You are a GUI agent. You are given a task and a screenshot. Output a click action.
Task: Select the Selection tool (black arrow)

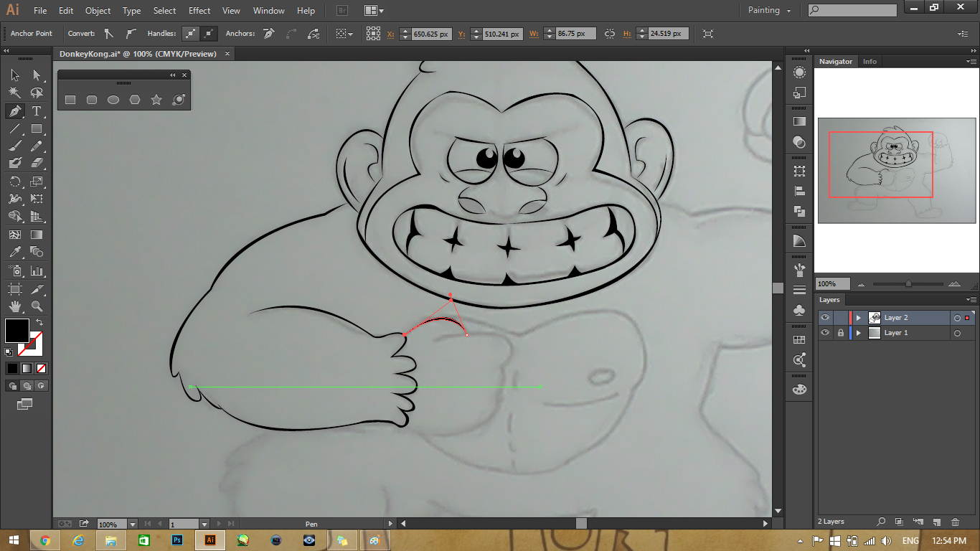pos(15,75)
